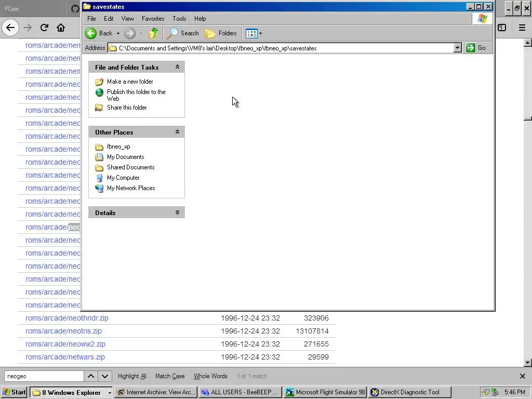This screenshot has height=399, width=532.
Task: Open the Tools menu
Action: (179, 19)
